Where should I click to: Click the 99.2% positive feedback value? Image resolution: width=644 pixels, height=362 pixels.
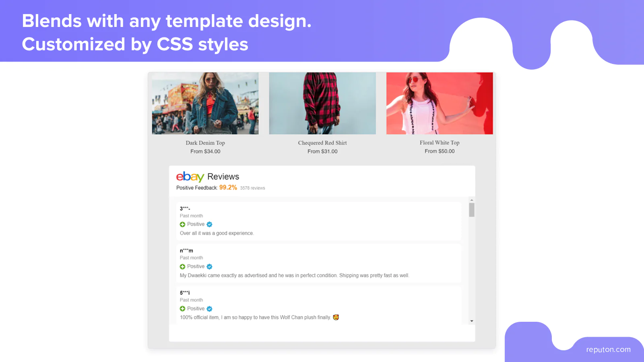tap(228, 187)
